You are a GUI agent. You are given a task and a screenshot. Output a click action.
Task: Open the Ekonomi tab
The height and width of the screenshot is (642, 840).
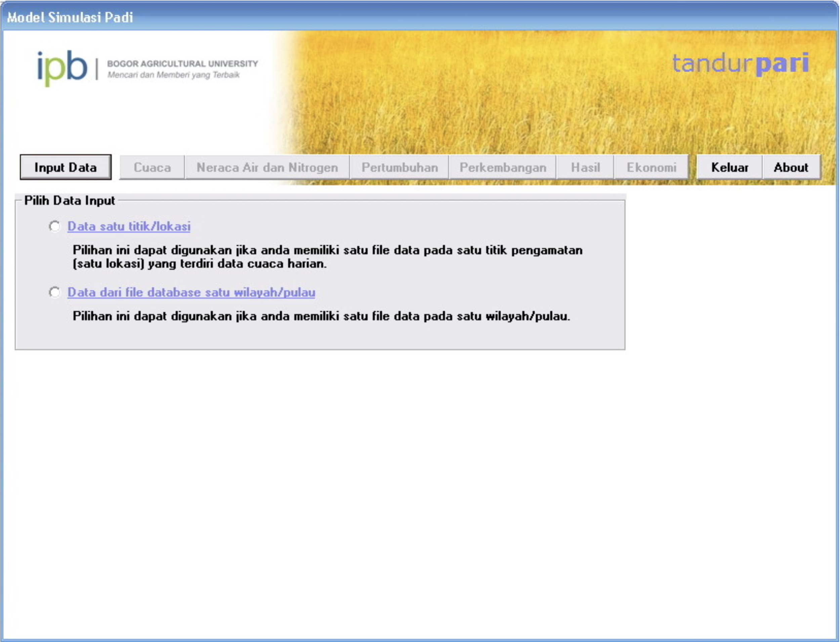tap(651, 167)
